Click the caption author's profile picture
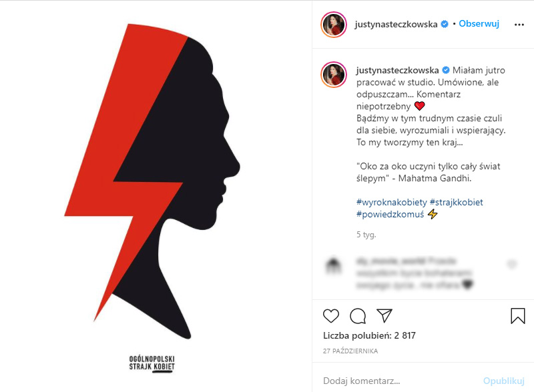 (x=334, y=75)
